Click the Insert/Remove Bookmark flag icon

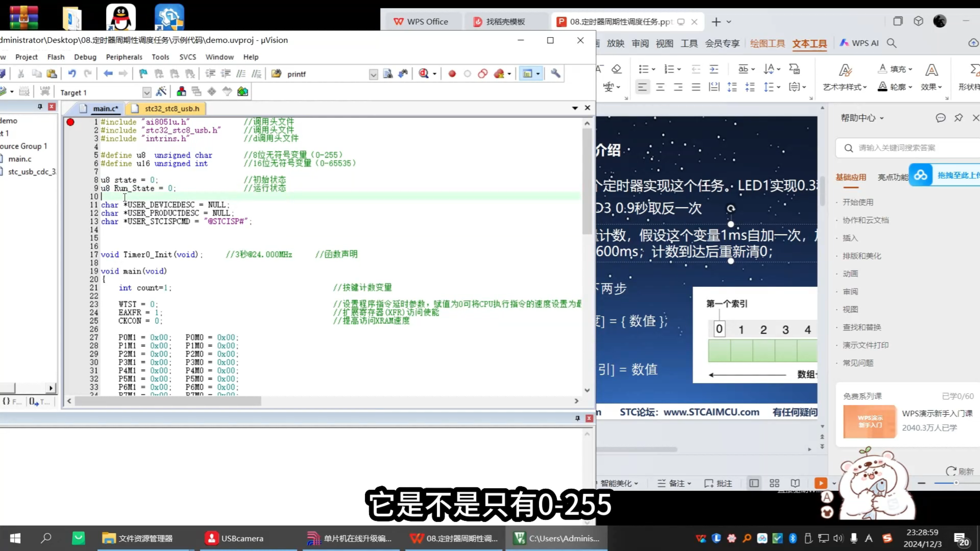(143, 73)
